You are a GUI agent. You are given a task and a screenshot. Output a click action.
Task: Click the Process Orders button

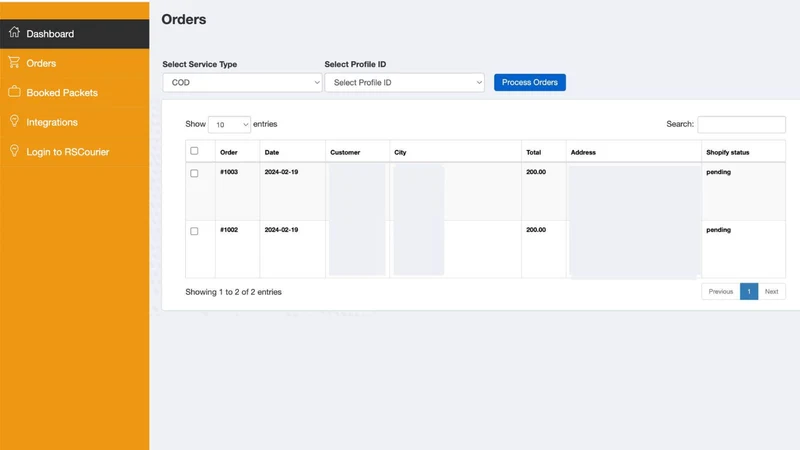coord(530,82)
